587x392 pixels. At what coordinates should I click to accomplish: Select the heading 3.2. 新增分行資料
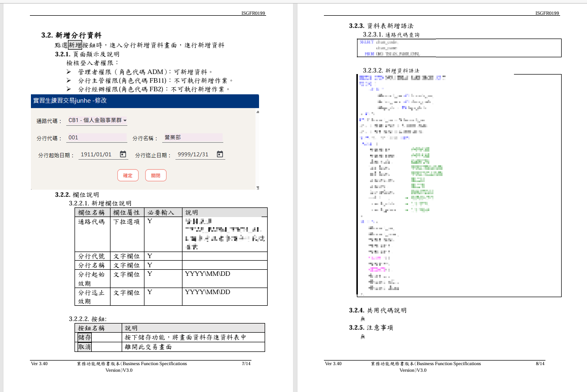71,35
